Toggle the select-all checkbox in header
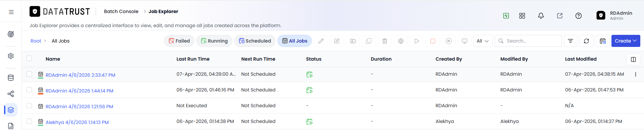This screenshot has width=644, height=130. [29, 58]
